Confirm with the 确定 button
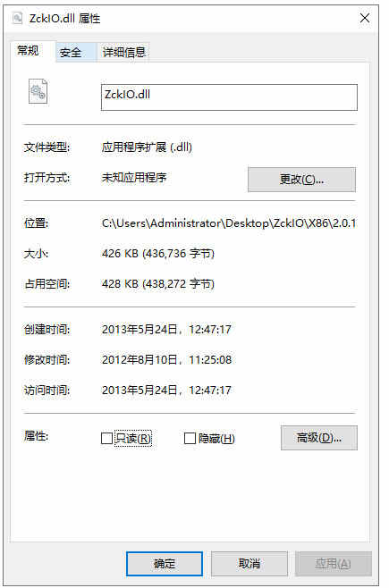Viewport: 389px width, 588px height. [165, 564]
